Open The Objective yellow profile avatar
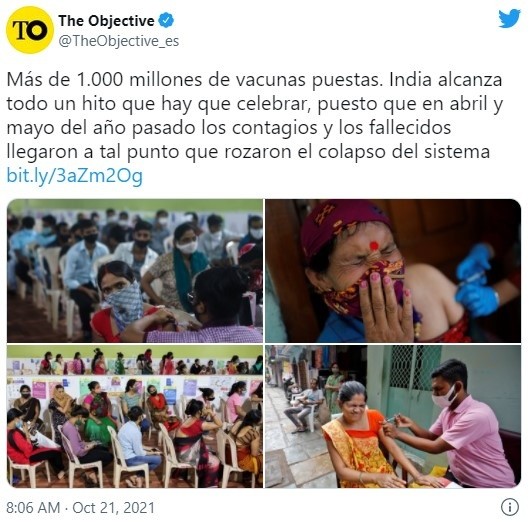Image resolution: width=531 pixels, height=522 pixels. click(x=30, y=30)
